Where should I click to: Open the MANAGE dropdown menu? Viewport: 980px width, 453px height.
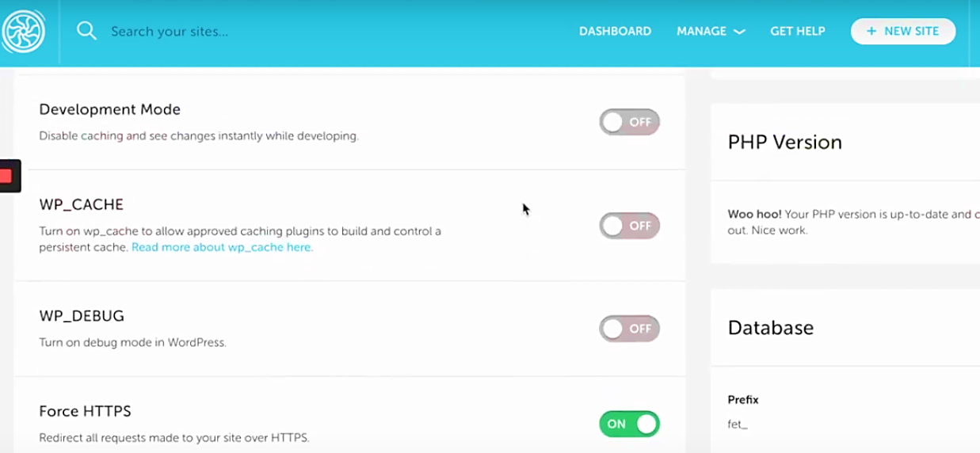[711, 31]
